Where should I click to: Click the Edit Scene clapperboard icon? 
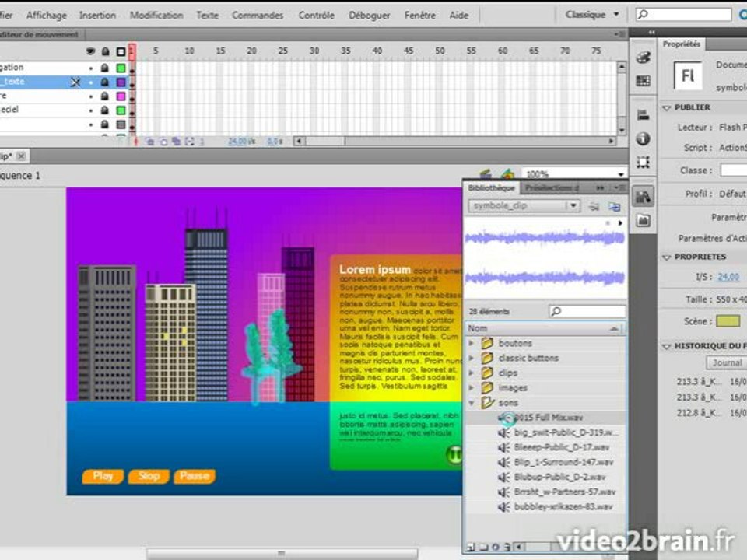click(x=486, y=174)
